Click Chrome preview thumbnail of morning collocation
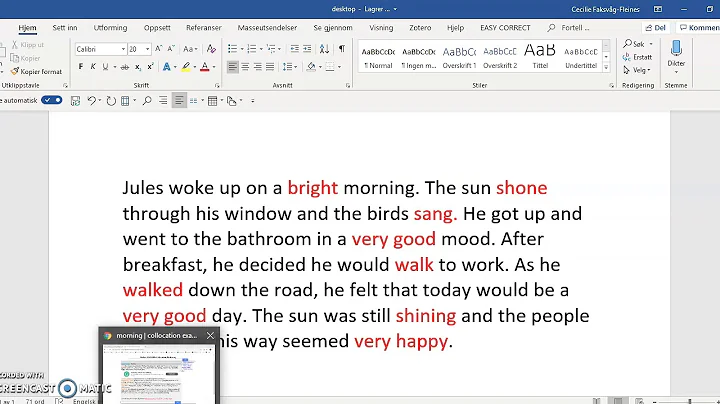Image resolution: width=720 pixels, height=404 pixels. 159,374
